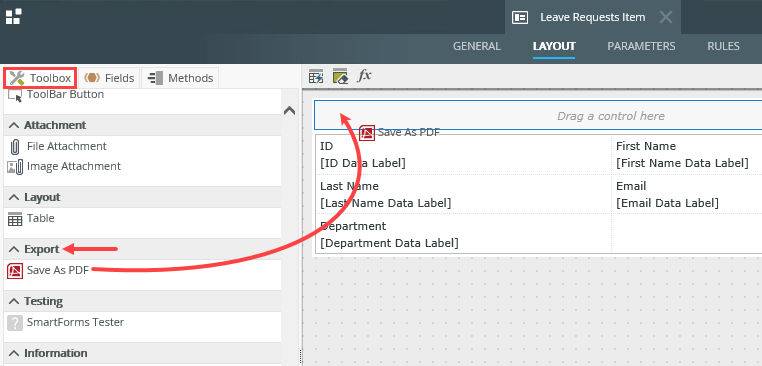The height and width of the screenshot is (366, 762).
Task: Pick the File Attachment paperclip icon
Action: click(x=15, y=146)
